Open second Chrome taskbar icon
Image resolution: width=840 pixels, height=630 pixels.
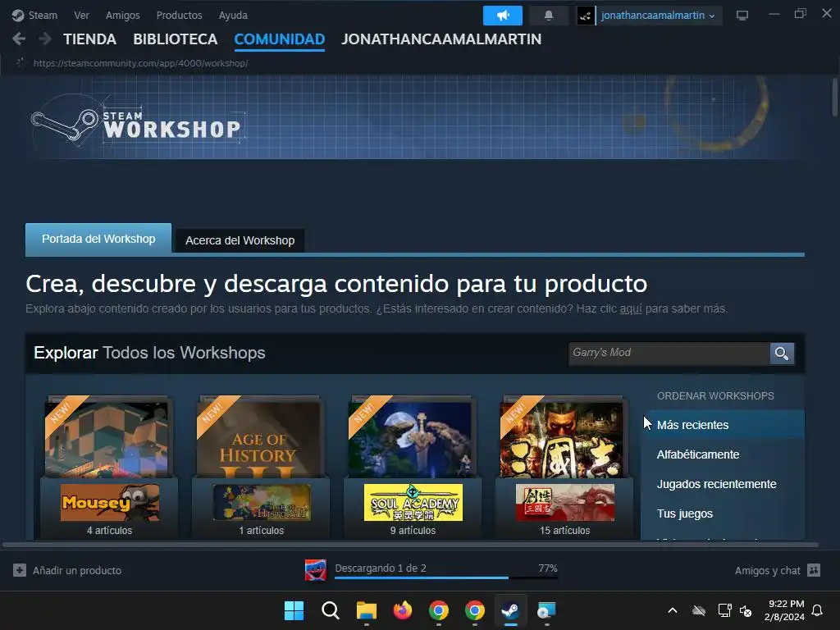point(475,610)
